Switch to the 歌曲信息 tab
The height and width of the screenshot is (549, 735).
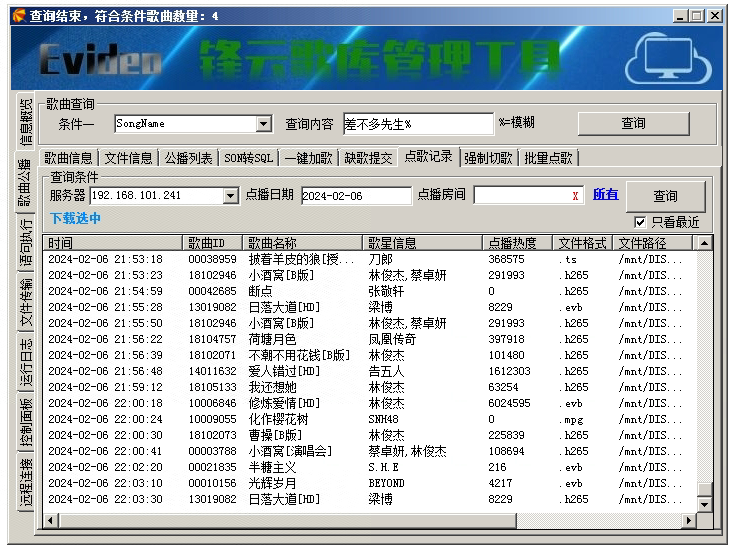(x=68, y=158)
